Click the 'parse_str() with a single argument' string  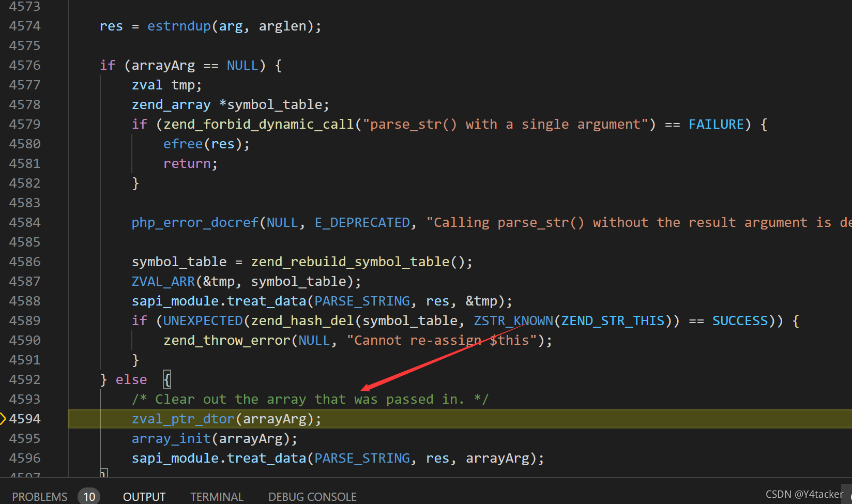[505, 125]
